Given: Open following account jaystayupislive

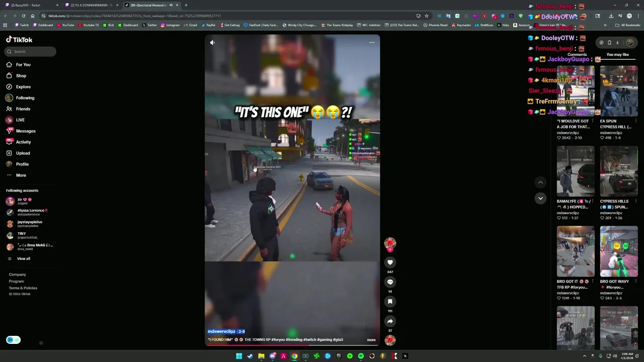Looking at the screenshot, I should tap(25, 224).
